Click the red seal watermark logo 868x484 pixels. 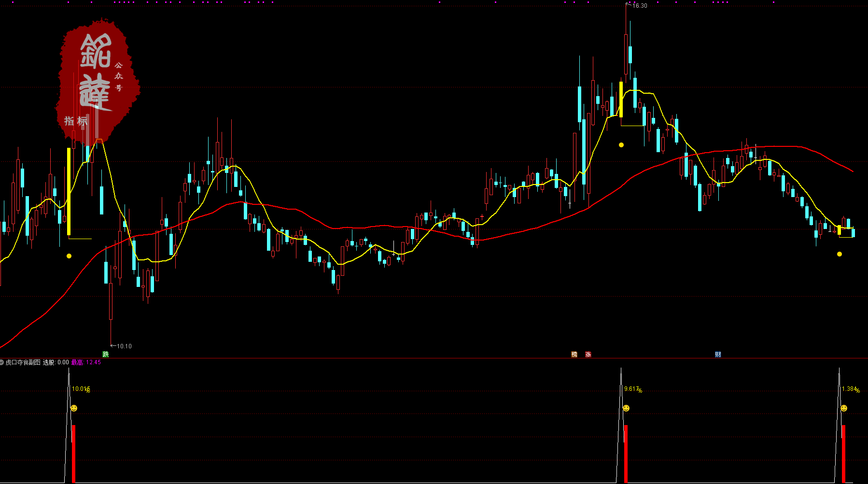(98, 80)
